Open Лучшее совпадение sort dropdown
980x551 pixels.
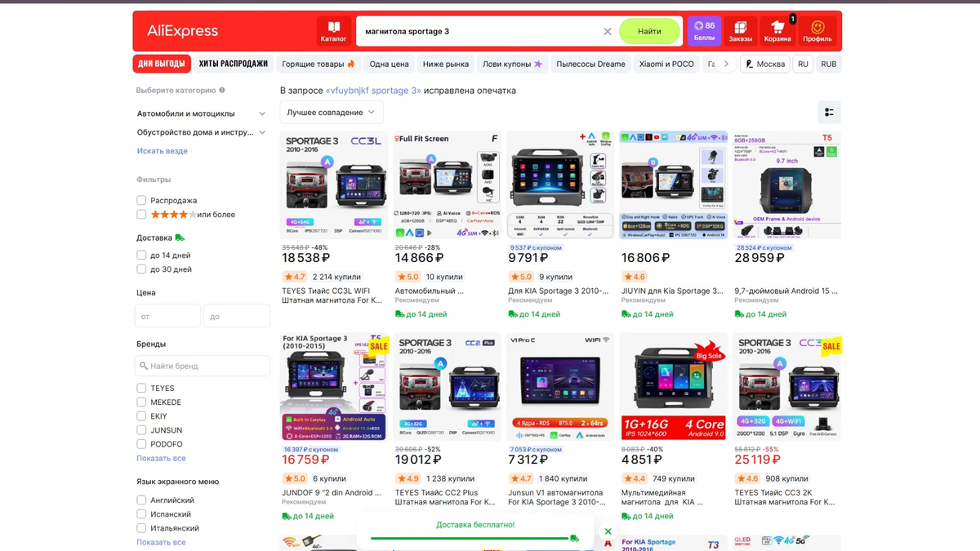331,113
